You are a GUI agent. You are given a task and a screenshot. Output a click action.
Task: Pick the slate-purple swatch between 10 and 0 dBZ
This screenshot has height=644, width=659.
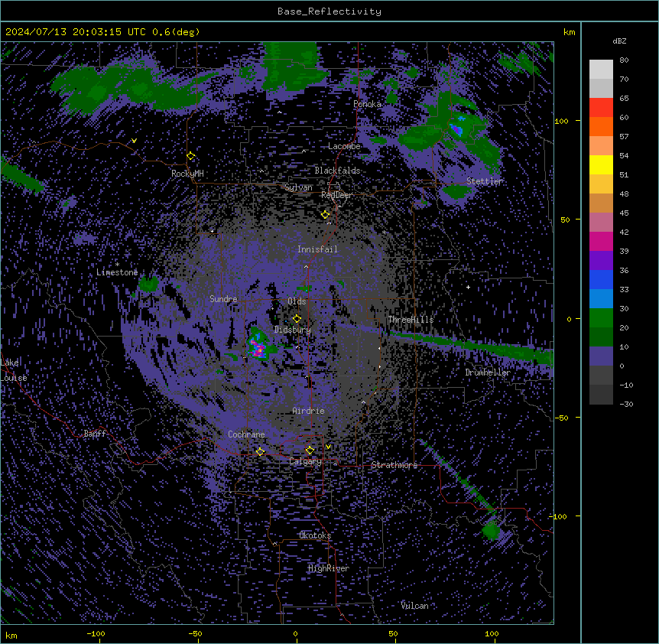601,356
